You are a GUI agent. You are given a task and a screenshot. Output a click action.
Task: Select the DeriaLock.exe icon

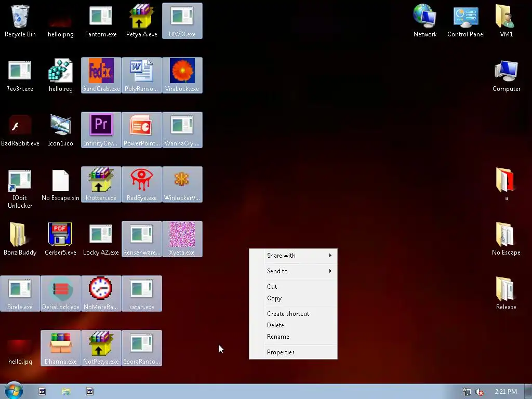60,294
